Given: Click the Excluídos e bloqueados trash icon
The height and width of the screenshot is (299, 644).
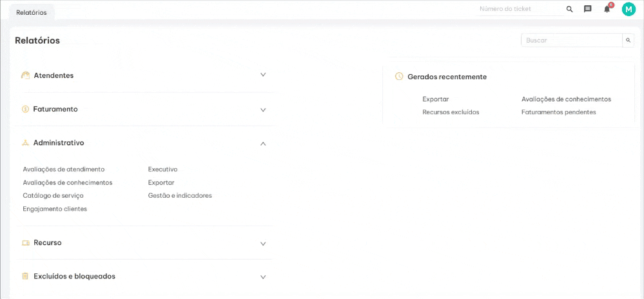Looking at the screenshot, I should tap(26, 276).
